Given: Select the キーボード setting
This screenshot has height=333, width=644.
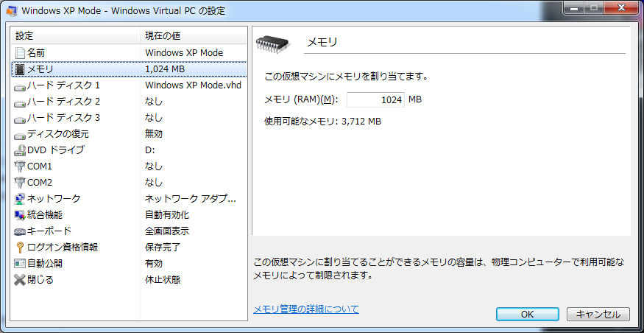Looking at the screenshot, I should (x=129, y=231).
